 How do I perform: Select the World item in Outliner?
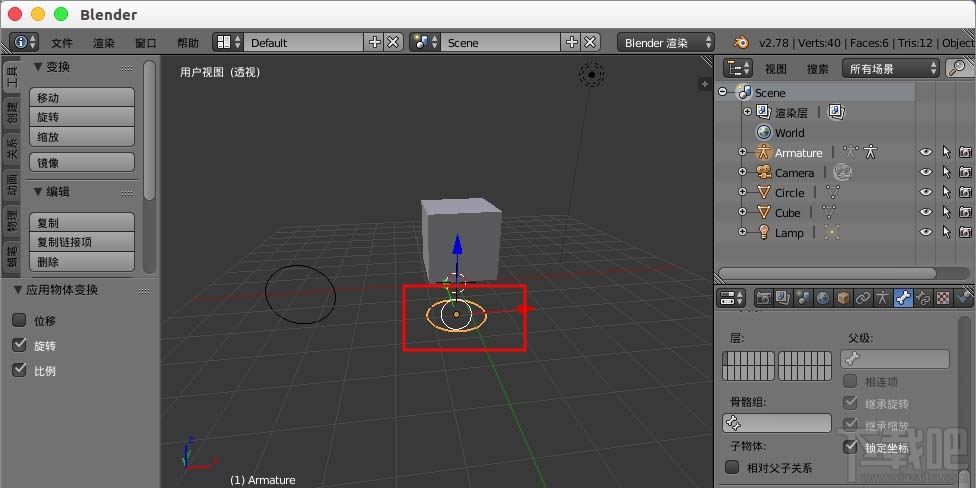click(789, 133)
